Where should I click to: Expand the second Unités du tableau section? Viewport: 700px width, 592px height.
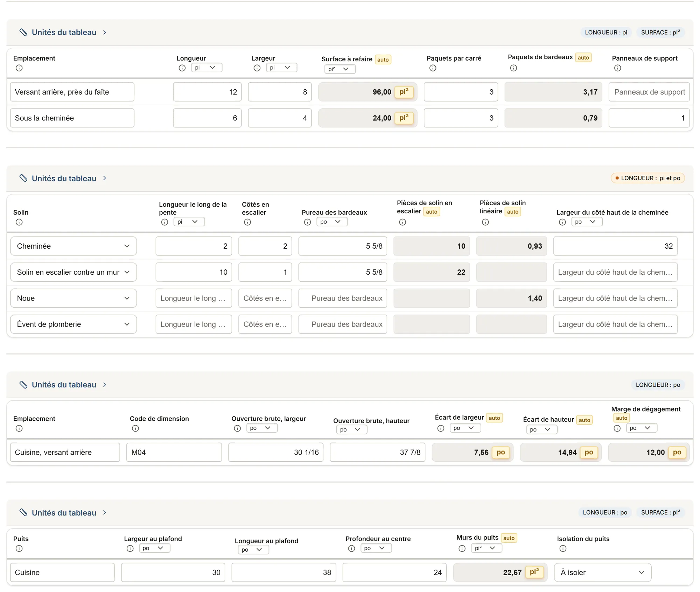pyautogui.click(x=63, y=178)
